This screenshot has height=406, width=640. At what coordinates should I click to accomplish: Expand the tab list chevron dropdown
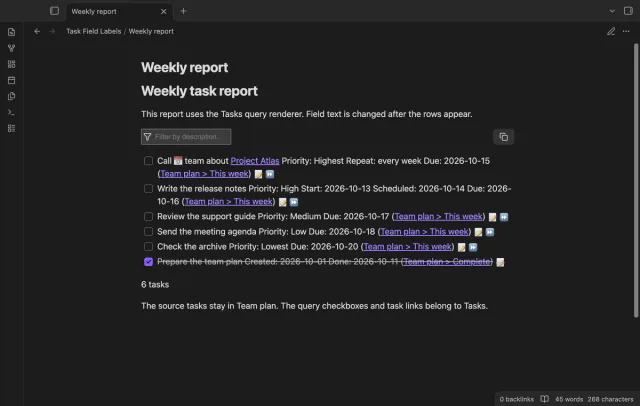click(612, 11)
